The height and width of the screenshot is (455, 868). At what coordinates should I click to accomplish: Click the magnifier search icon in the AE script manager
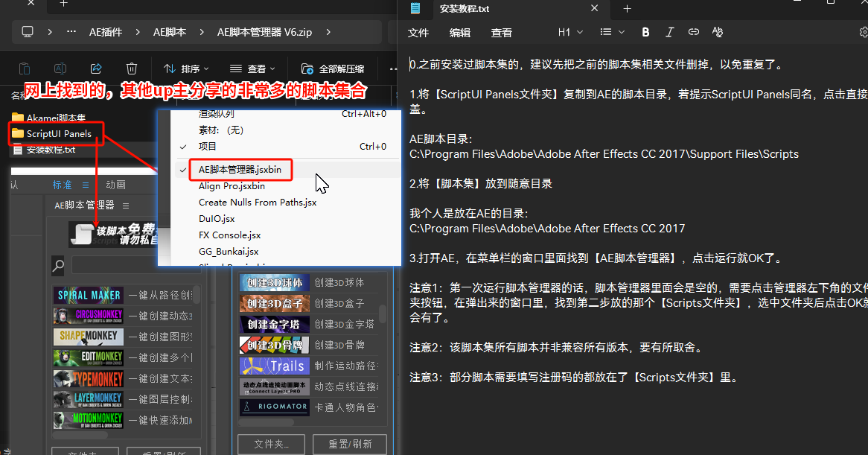point(58,265)
